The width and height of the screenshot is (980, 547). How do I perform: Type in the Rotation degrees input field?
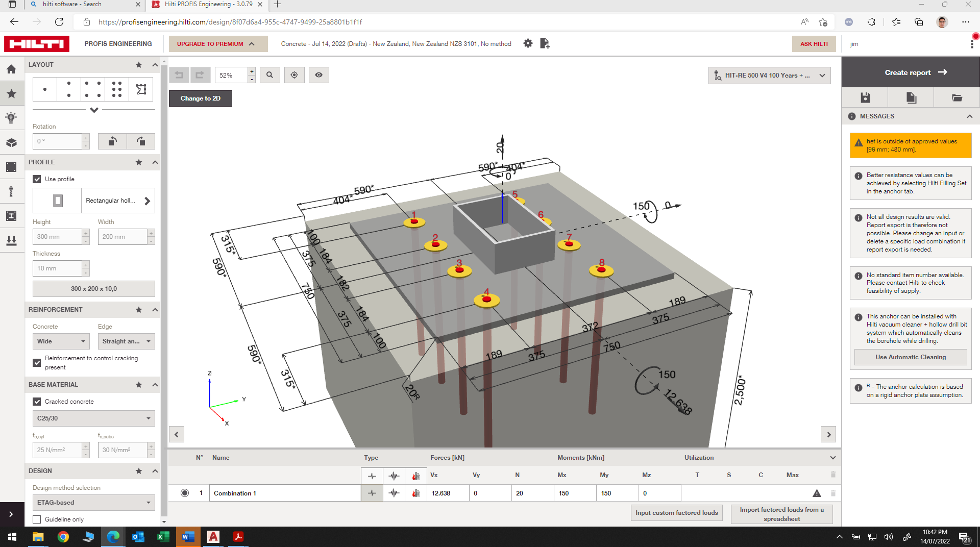(56, 141)
